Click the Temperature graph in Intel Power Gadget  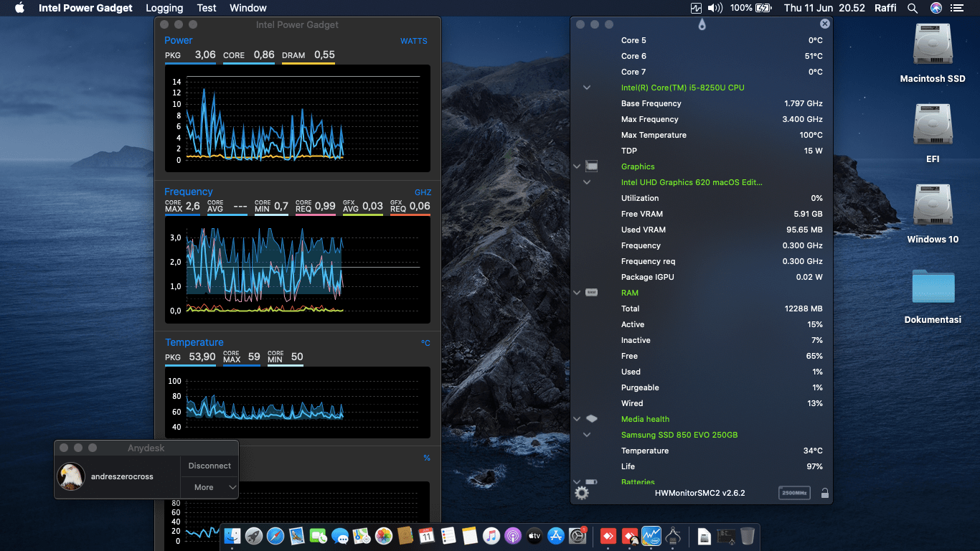297,402
